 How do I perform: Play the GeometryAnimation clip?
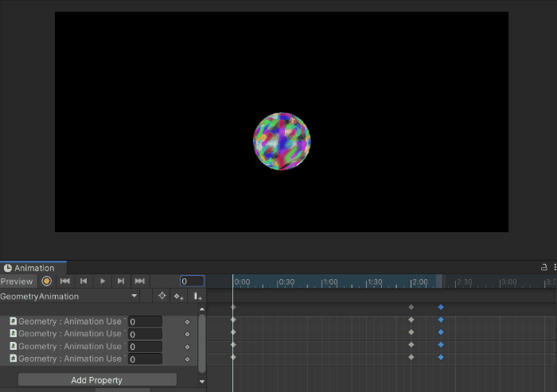103,281
